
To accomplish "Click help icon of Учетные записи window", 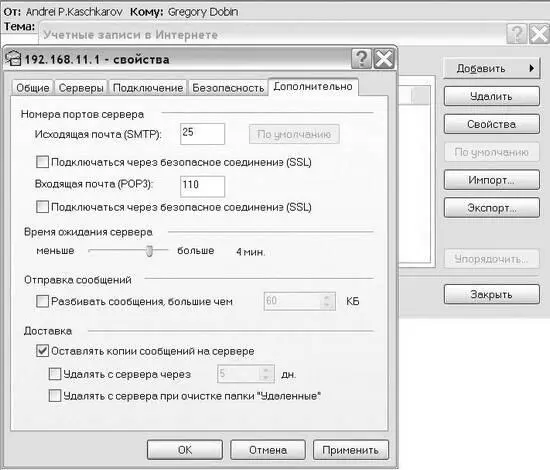I will pyautogui.click(x=516, y=34).
